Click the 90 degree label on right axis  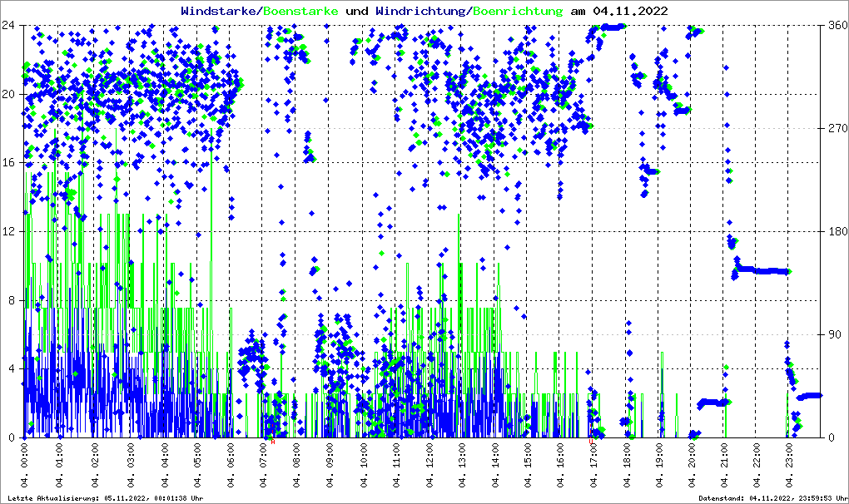pos(833,334)
